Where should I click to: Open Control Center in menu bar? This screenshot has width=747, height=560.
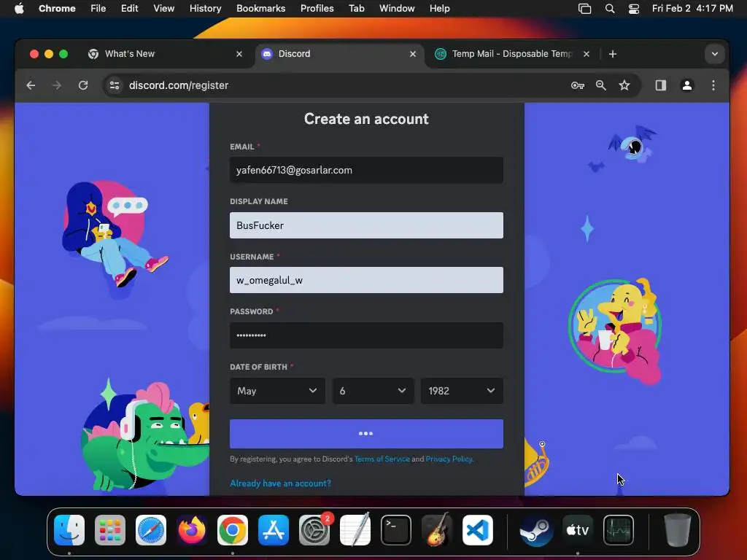click(x=634, y=9)
